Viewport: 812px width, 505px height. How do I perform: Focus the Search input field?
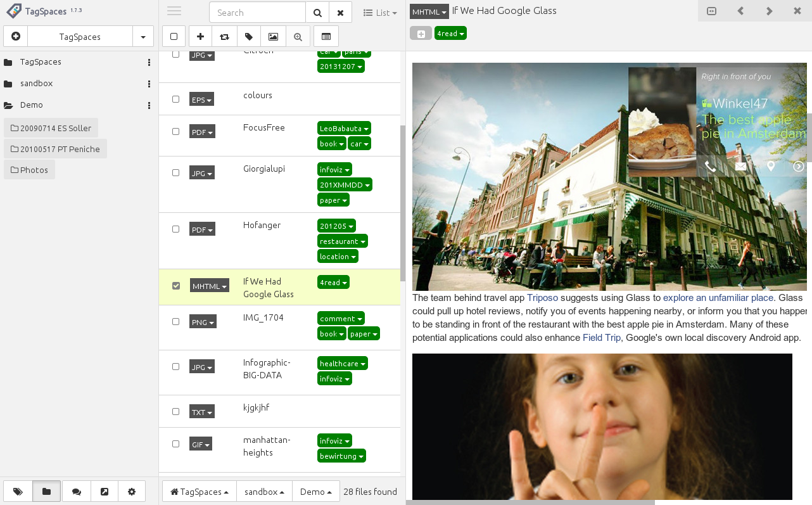point(257,13)
